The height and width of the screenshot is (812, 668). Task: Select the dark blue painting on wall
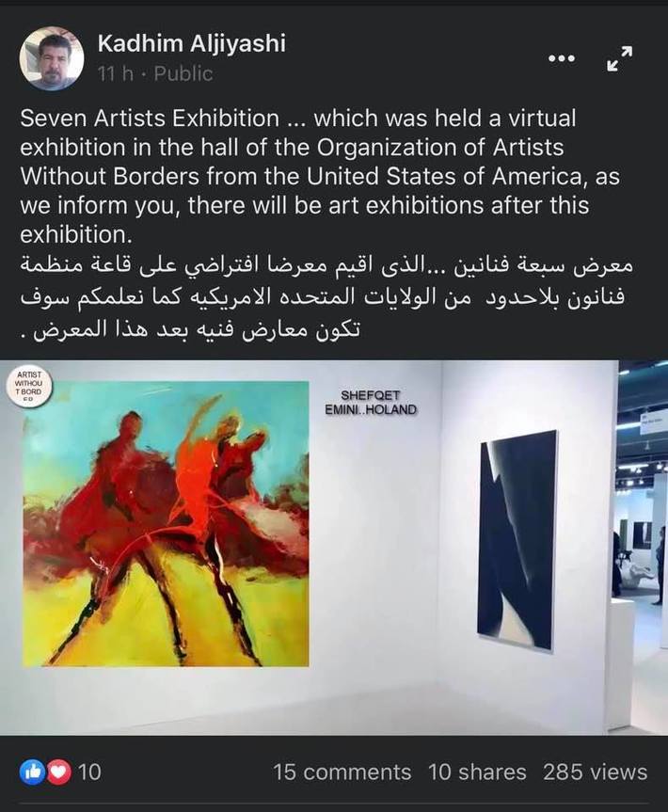[517, 539]
